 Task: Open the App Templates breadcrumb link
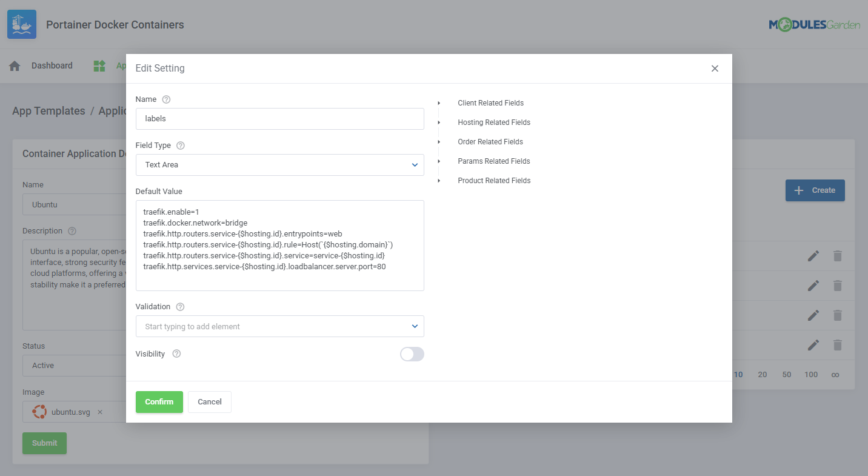click(x=48, y=110)
